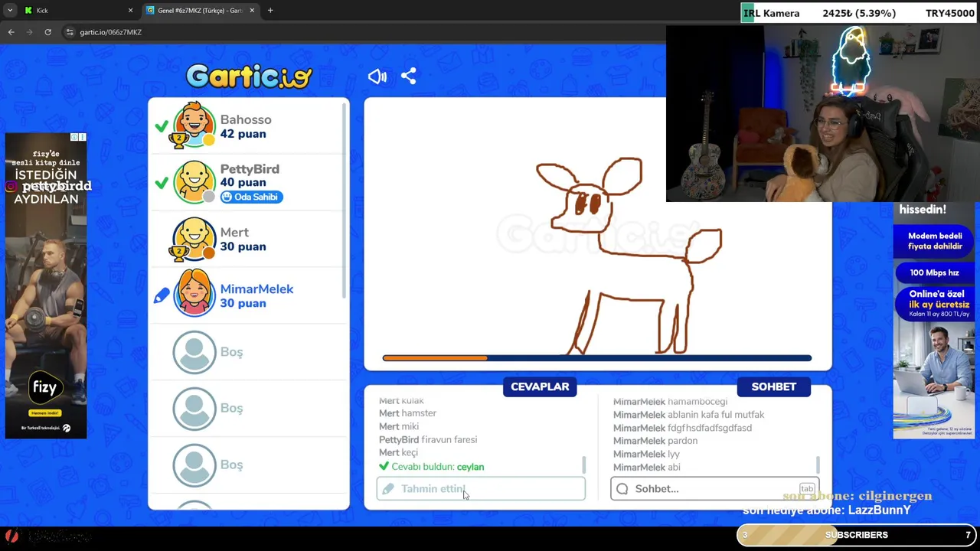Viewport: 980px width, 551px height.
Task: Click Mert's player avatar
Action: pos(194,239)
